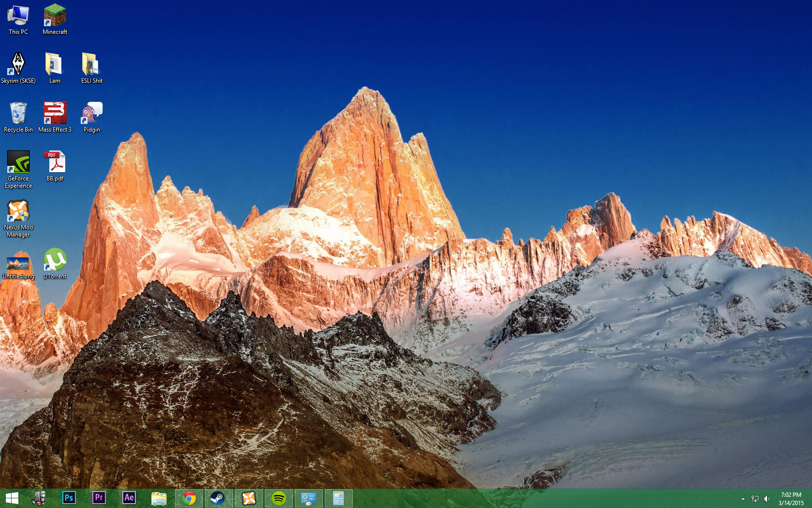
Task: Switch to Spotify in the taskbar
Action: 279,498
